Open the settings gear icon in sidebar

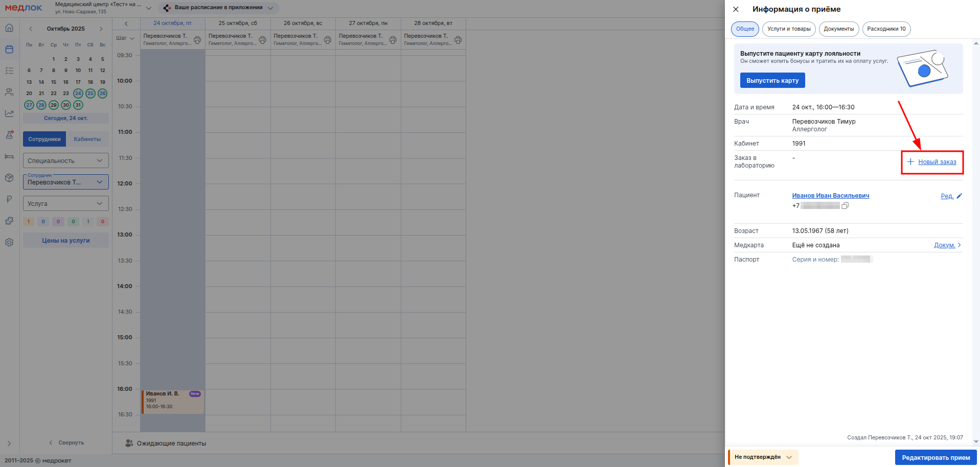point(9,243)
